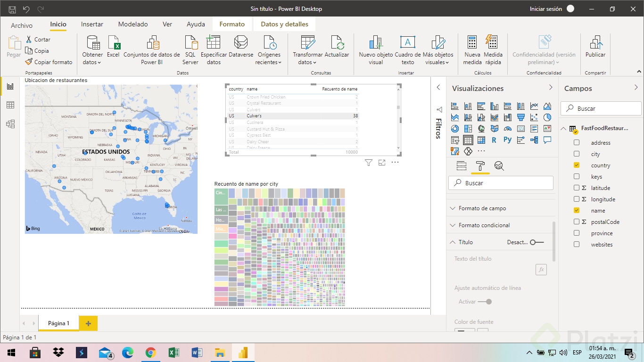Open the Obtener datos dropdown
This screenshot has width=644, height=362.
coord(92,58)
